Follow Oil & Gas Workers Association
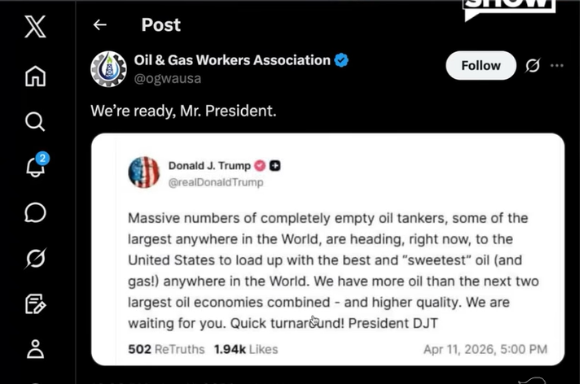The height and width of the screenshot is (384, 588). 480,66
